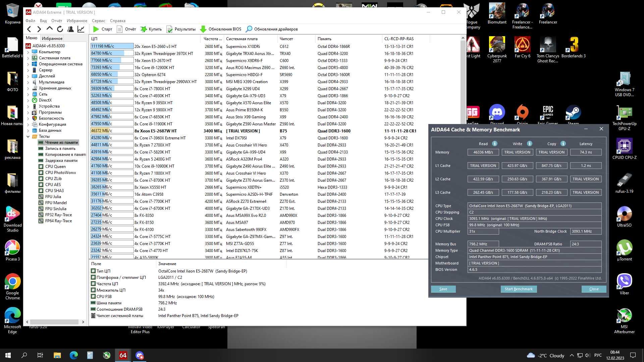
Task: Expand the Компьютер tree node
Action: coord(28,52)
